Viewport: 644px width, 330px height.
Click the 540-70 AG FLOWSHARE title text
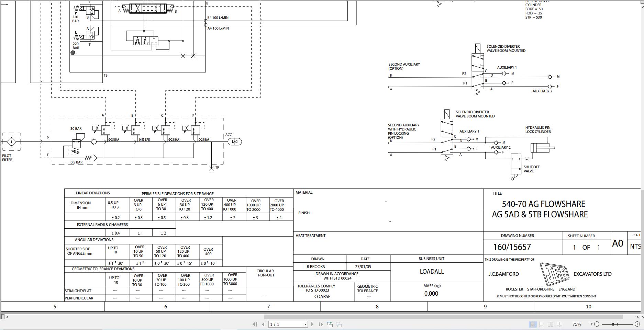(543, 204)
